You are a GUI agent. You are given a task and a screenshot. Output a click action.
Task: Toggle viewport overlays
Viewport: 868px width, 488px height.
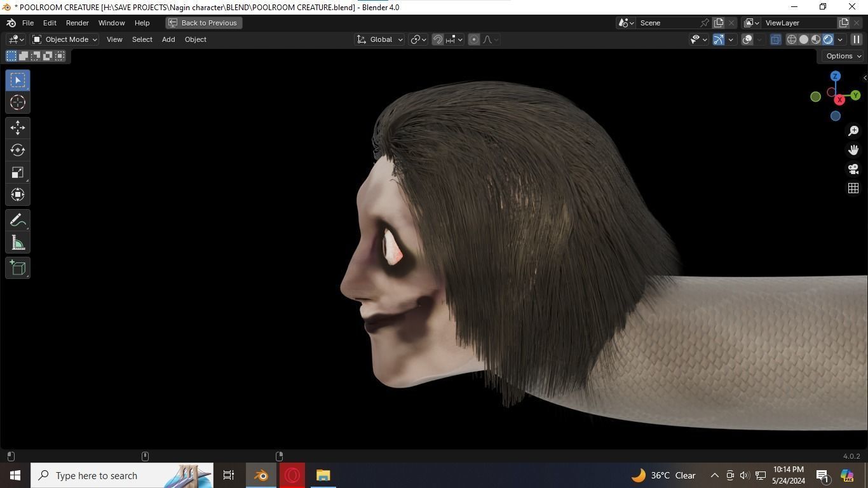[747, 39]
